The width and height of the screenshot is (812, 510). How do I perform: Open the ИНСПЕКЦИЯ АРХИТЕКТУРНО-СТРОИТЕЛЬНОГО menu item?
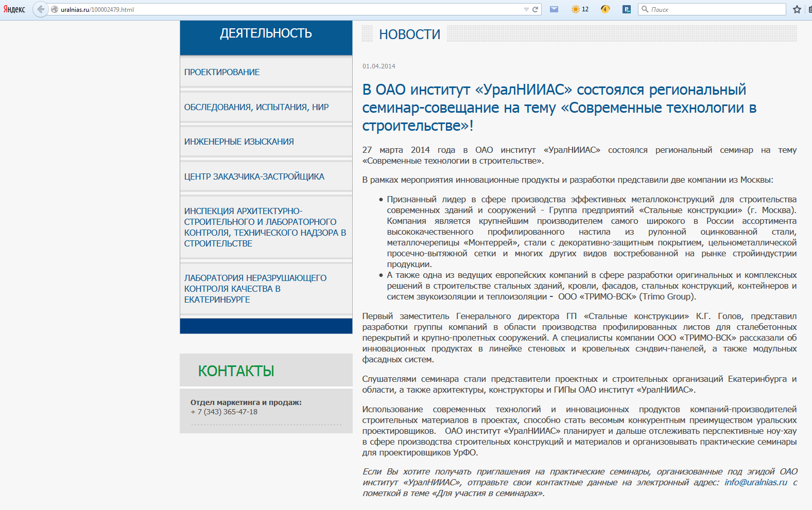[265, 227]
